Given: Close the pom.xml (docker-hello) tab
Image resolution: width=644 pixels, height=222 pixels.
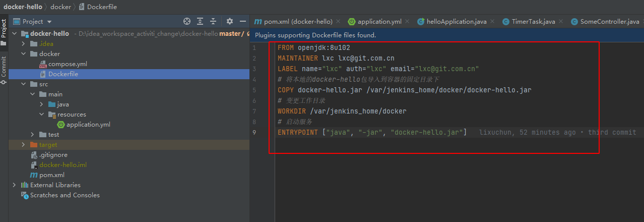Looking at the screenshot, I should 338,22.
